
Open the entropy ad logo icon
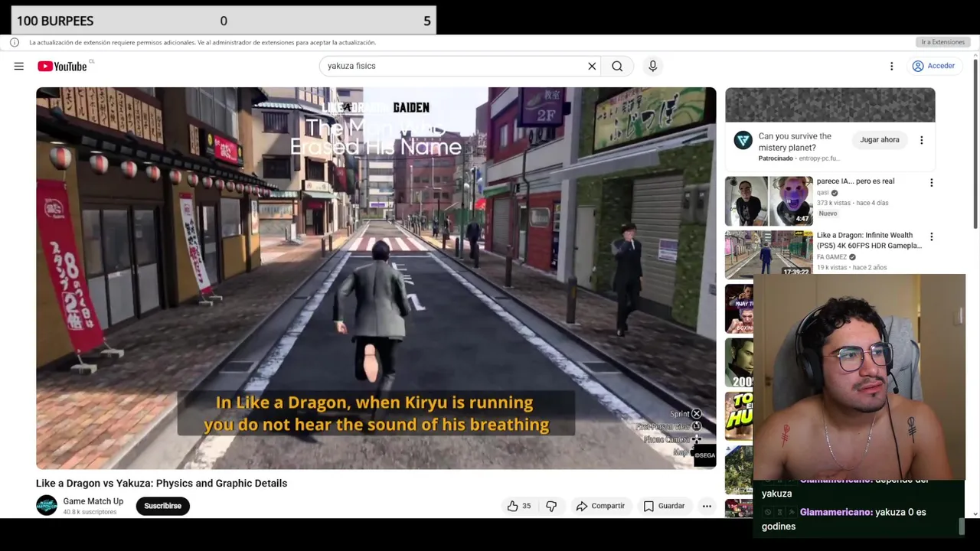pos(743,140)
